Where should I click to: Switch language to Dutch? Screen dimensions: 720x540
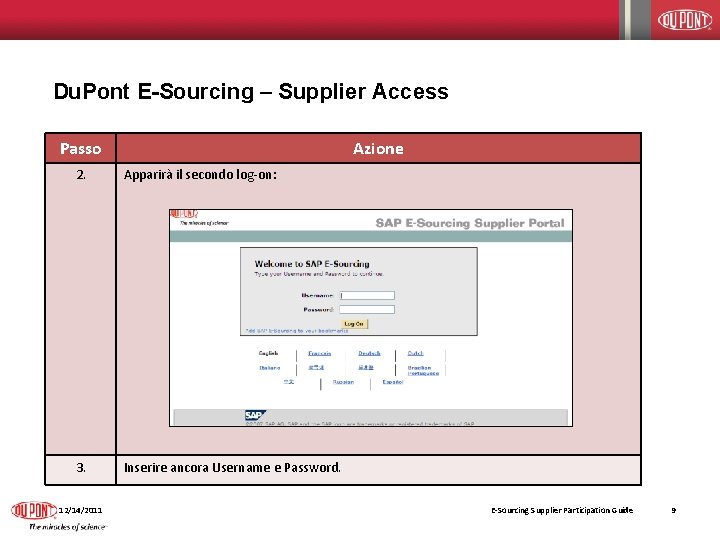(415, 353)
